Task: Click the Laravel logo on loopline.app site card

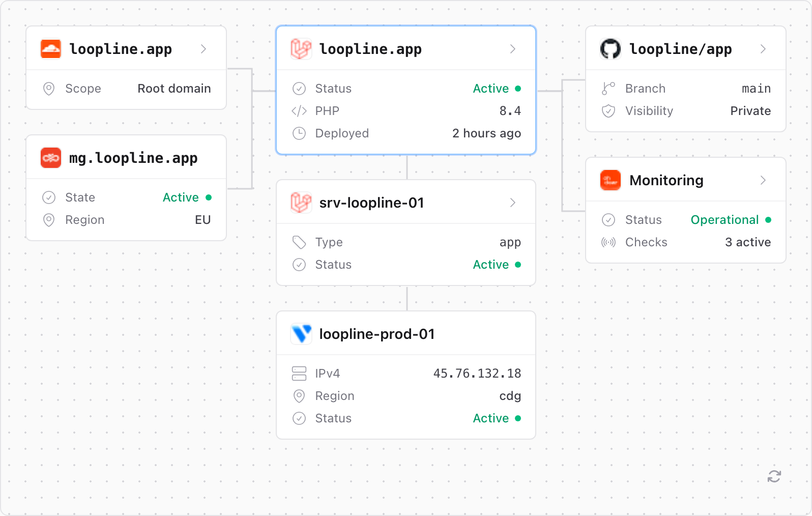Action: (x=301, y=49)
